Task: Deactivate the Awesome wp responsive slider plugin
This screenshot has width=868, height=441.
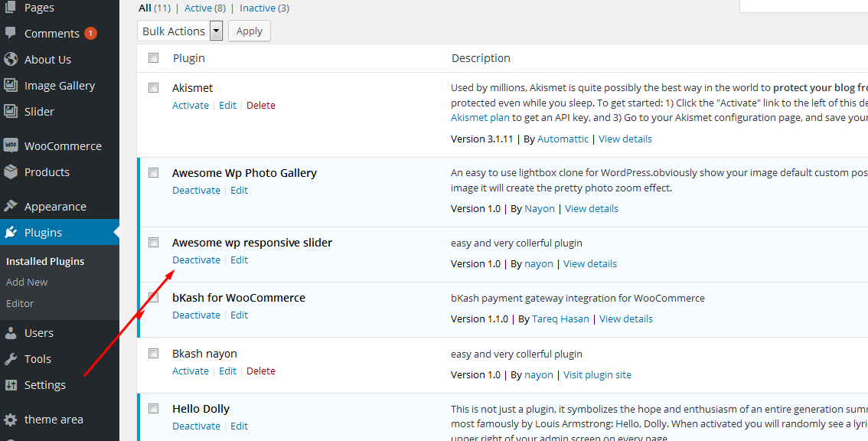Action: pyautogui.click(x=196, y=260)
